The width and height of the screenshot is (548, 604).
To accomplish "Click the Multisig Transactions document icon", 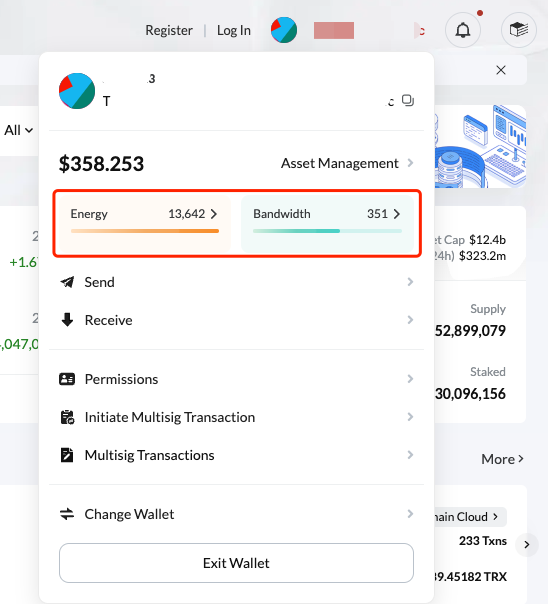I will point(67,455).
